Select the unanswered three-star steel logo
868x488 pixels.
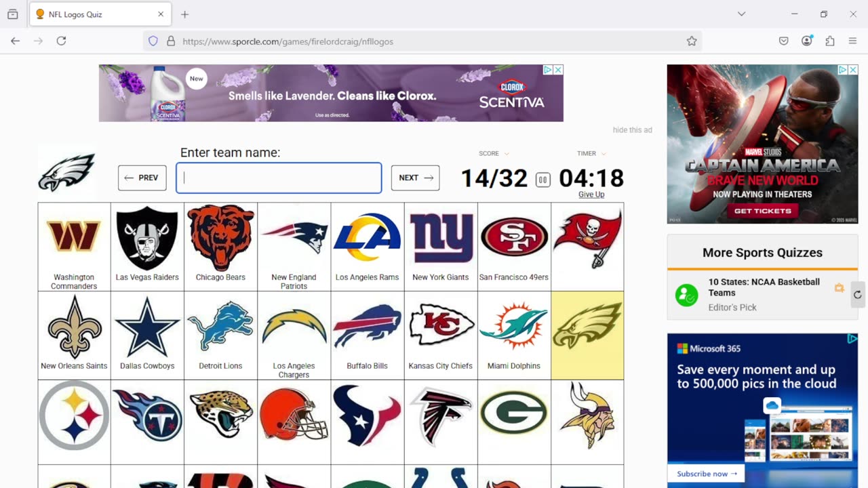(74, 415)
